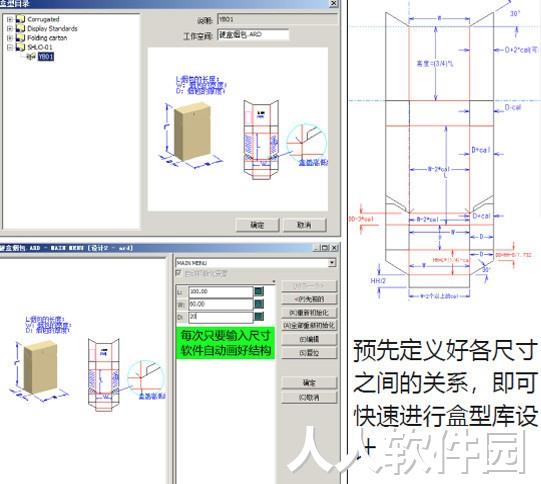Select the Folding carton tree label
Image resolution: width=541 pixels, height=484 pixels.
click(47, 38)
